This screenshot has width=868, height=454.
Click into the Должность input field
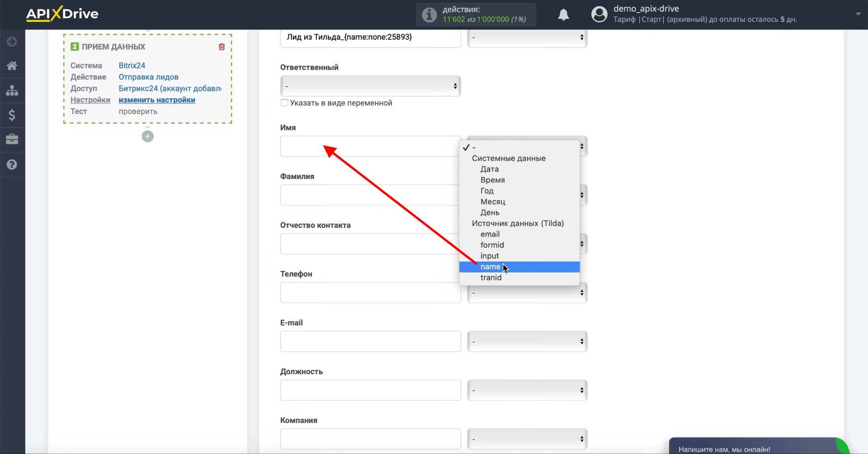pyautogui.click(x=370, y=390)
